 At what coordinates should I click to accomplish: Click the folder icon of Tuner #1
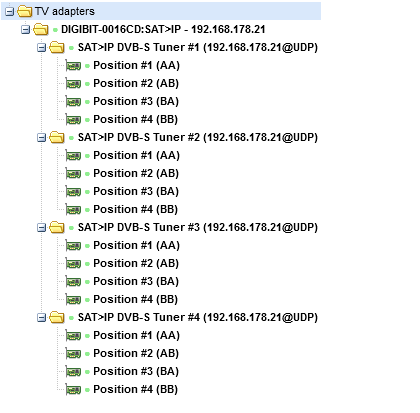click(x=57, y=47)
